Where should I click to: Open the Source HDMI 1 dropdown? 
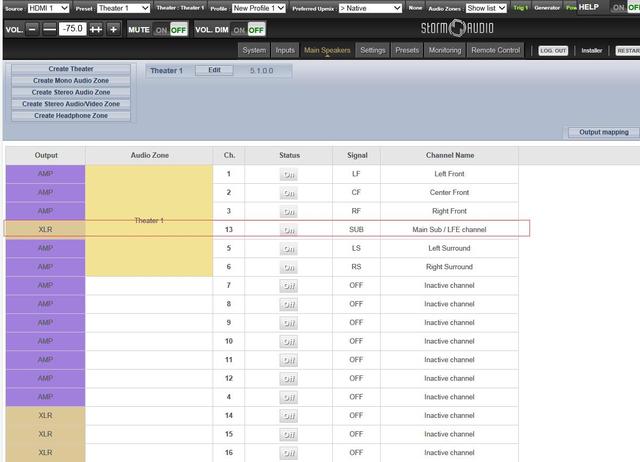tap(49, 8)
